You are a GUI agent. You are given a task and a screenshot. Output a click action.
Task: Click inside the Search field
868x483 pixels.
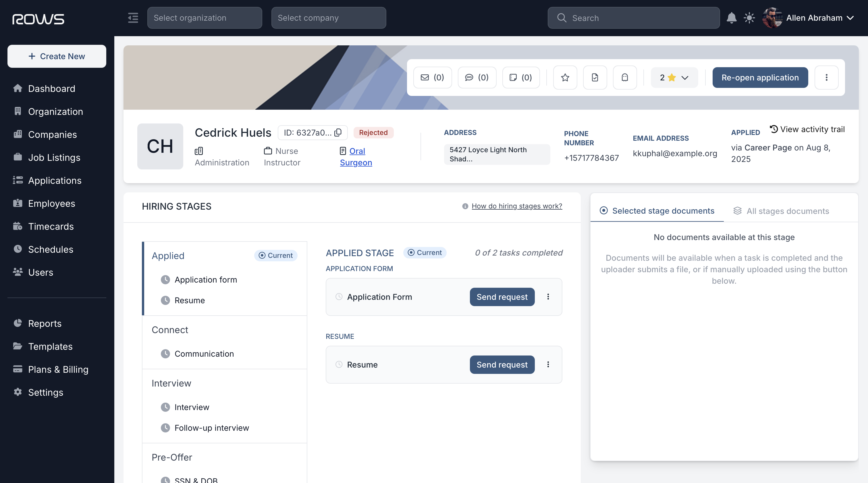[x=633, y=18]
